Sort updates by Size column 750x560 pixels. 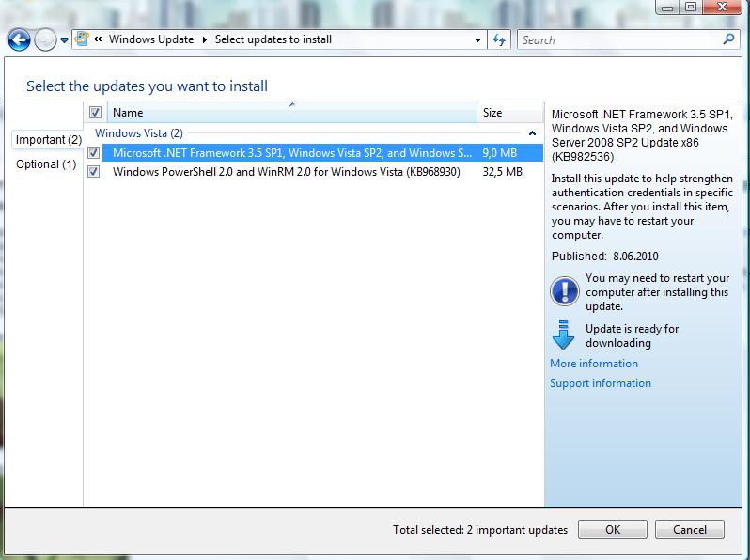click(510, 113)
